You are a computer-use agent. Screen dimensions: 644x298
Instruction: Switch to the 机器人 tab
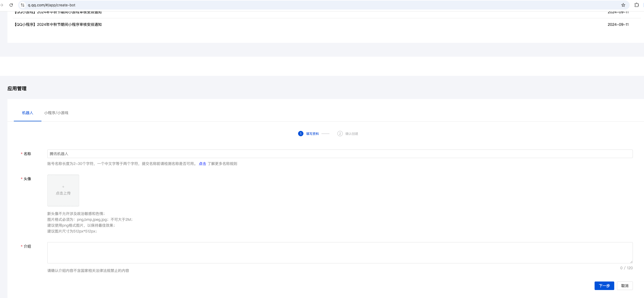(28, 113)
